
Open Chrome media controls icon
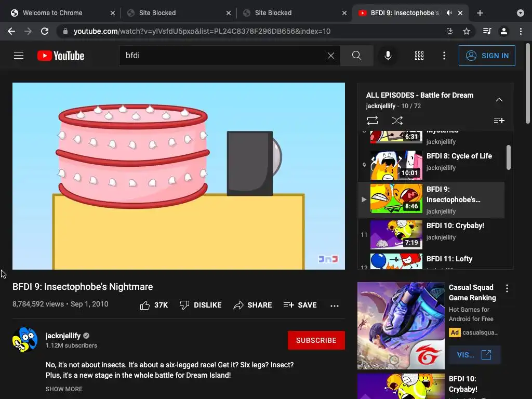pyautogui.click(x=487, y=31)
